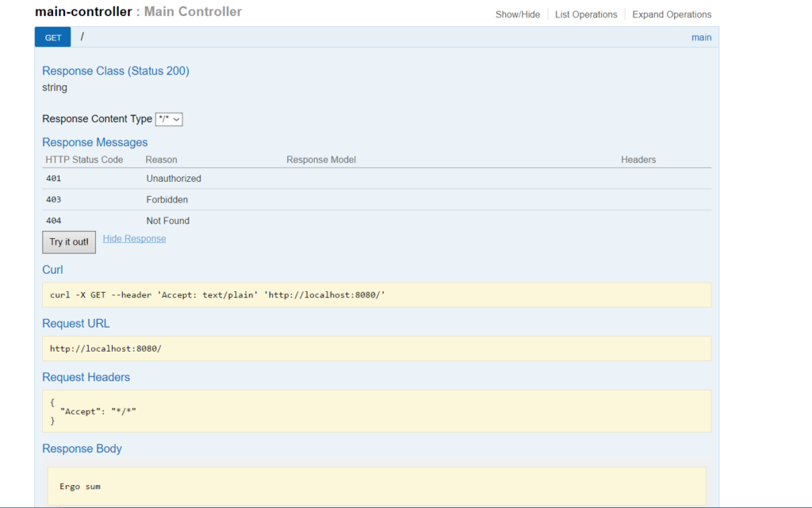
Task: Select the 404 Not Found row
Action: coord(167,221)
